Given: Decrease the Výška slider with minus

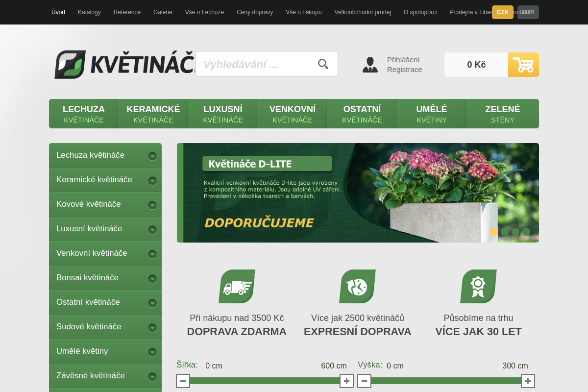Looking at the screenshot, I should (x=364, y=381).
